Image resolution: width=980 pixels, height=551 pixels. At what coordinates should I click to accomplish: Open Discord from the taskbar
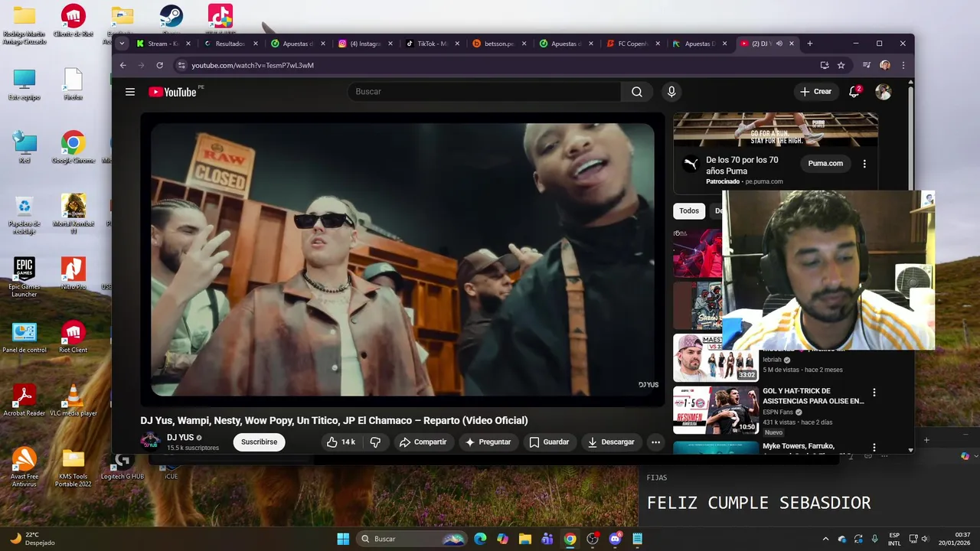tap(615, 539)
